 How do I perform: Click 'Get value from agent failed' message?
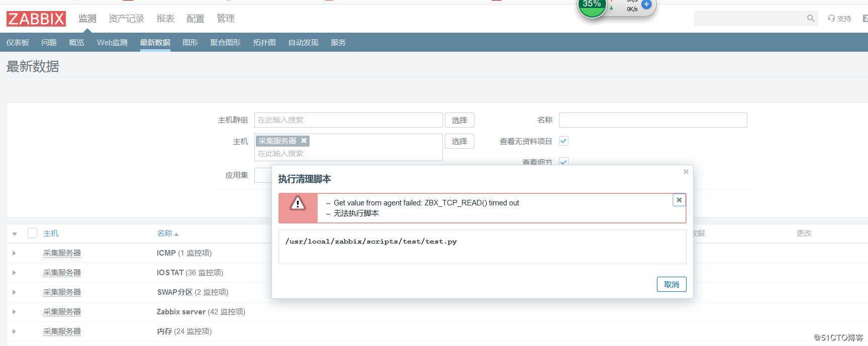(x=426, y=203)
